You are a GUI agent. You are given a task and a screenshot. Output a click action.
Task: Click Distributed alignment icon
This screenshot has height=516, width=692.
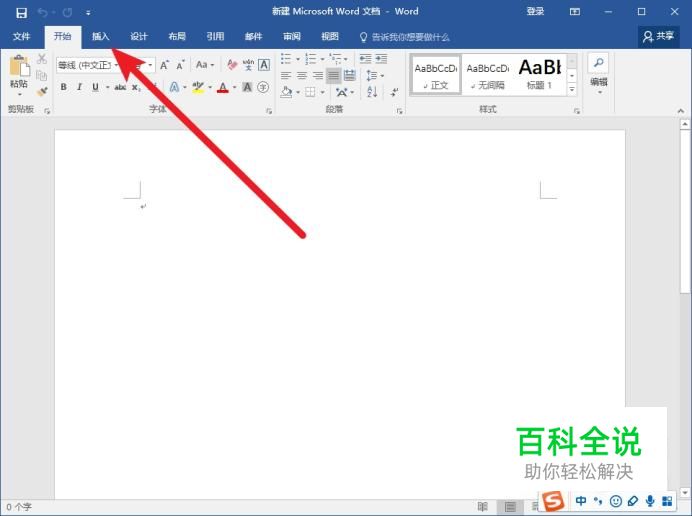point(350,75)
